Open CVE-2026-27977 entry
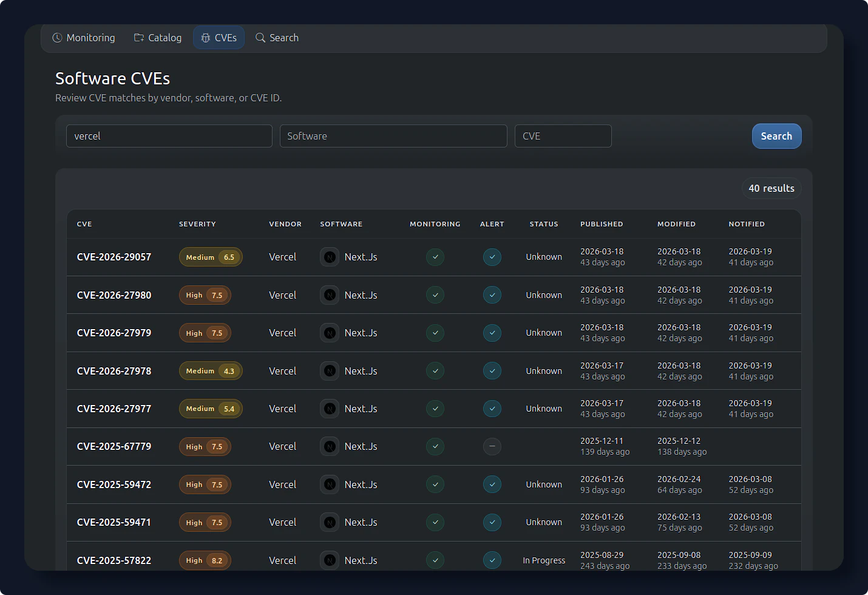The image size is (868, 595). click(x=114, y=409)
